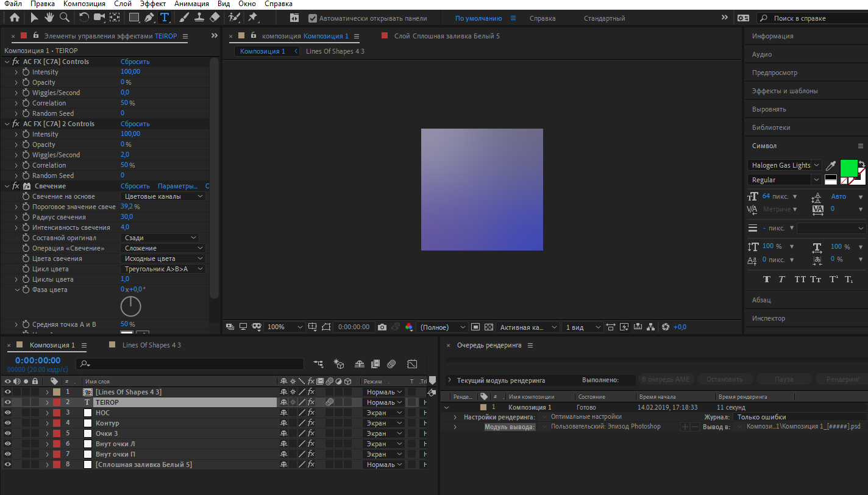
Task: Select the Hand tool
Action: pyautogui.click(x=49, y=18)
